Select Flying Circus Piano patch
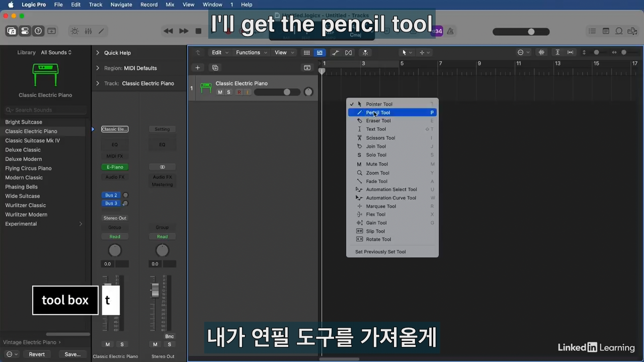Viewport: 644px width, 362px height. (x=28, y=168)
